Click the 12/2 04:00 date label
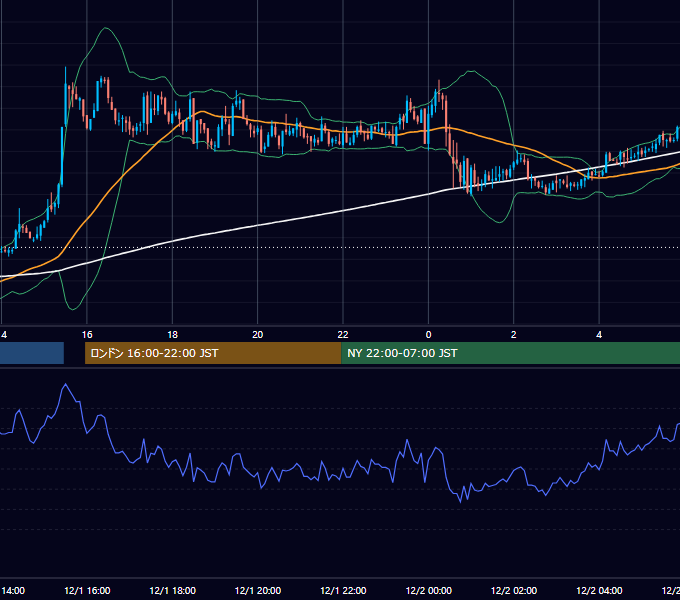This screenshot has height=600, width=680. 599,590
